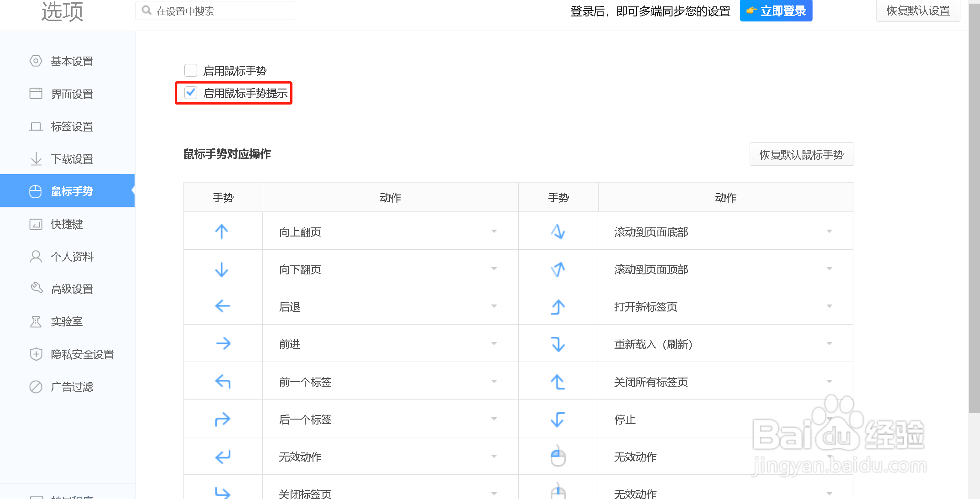
Task: Open dropdown for 重新载入（刷新）action
Action: [x=829, y=344]
